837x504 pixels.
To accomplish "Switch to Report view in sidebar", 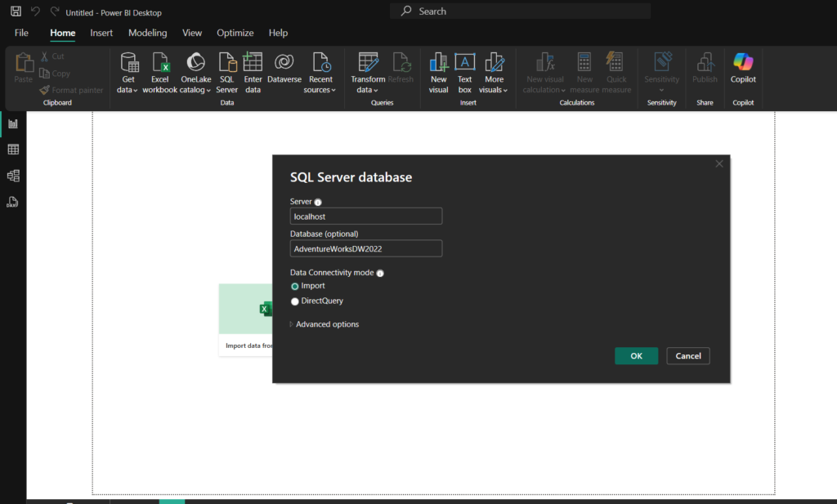I will click(x=13, y=123).
